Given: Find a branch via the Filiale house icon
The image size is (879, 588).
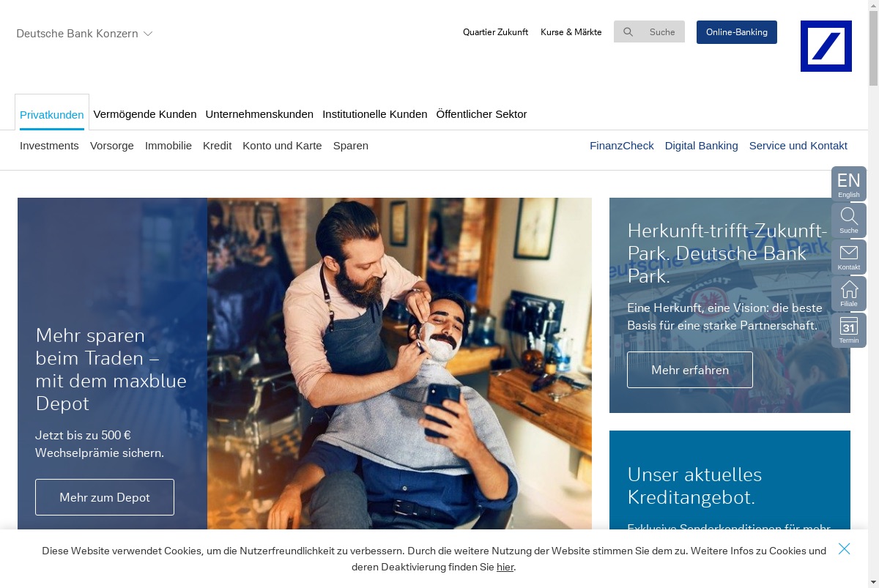Looking at the screenshot, I should click(x=848, y=294).
